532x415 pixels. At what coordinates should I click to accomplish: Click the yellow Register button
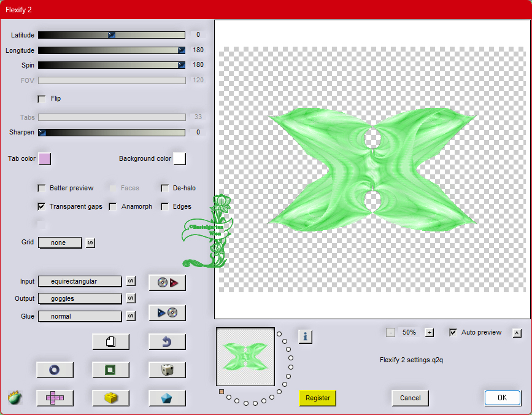coord(318,398)
